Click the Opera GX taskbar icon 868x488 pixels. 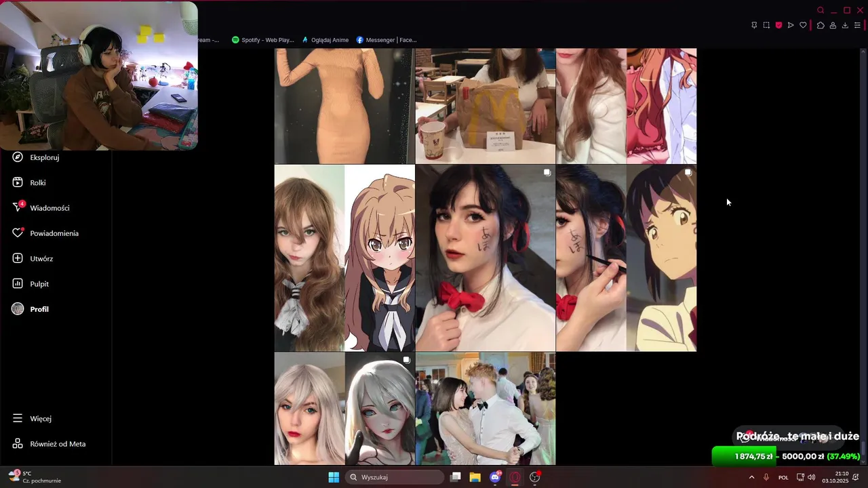515,477
